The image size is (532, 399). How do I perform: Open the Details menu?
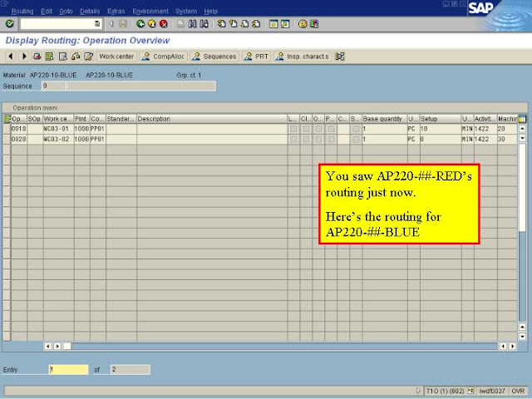(90, 11)
